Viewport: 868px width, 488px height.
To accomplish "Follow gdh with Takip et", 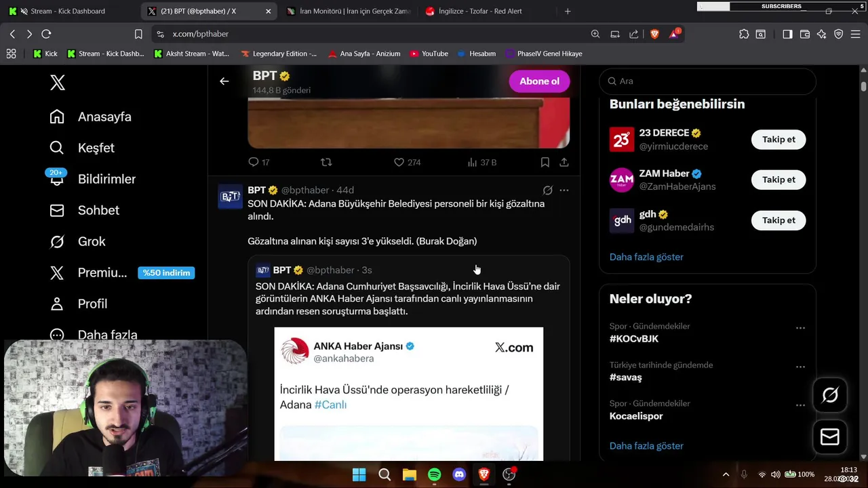I will click(x=778, y=220).
